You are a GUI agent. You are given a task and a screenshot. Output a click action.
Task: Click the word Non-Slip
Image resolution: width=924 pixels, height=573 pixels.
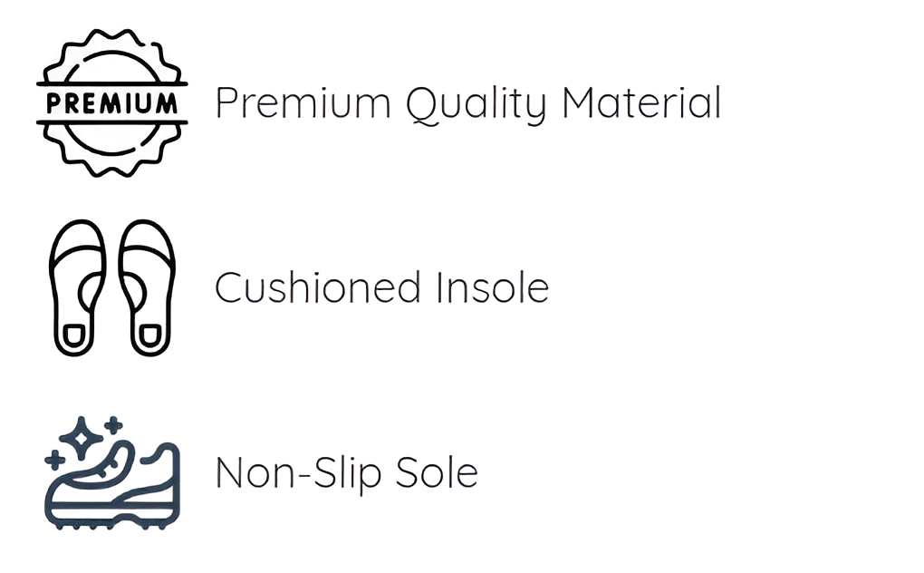pos(292,472)
